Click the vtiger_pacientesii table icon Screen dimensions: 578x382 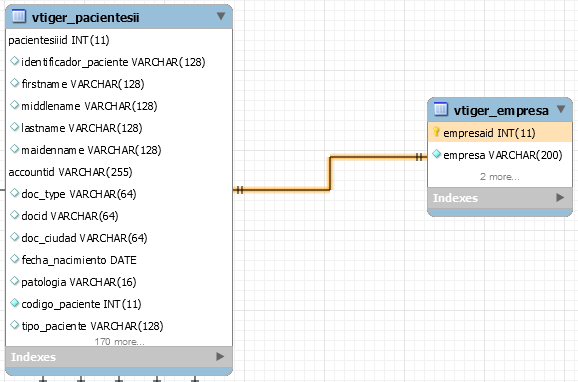pyautogui.click(x=19, y=17)
